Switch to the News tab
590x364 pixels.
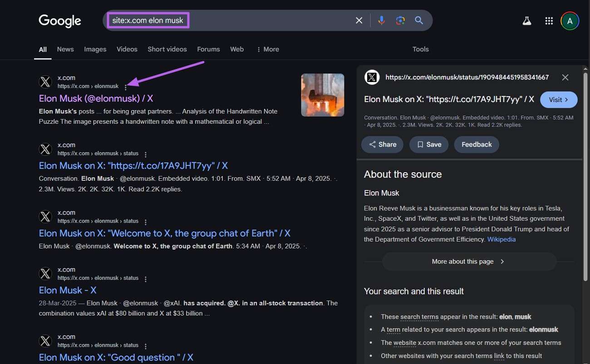(65, 49)
